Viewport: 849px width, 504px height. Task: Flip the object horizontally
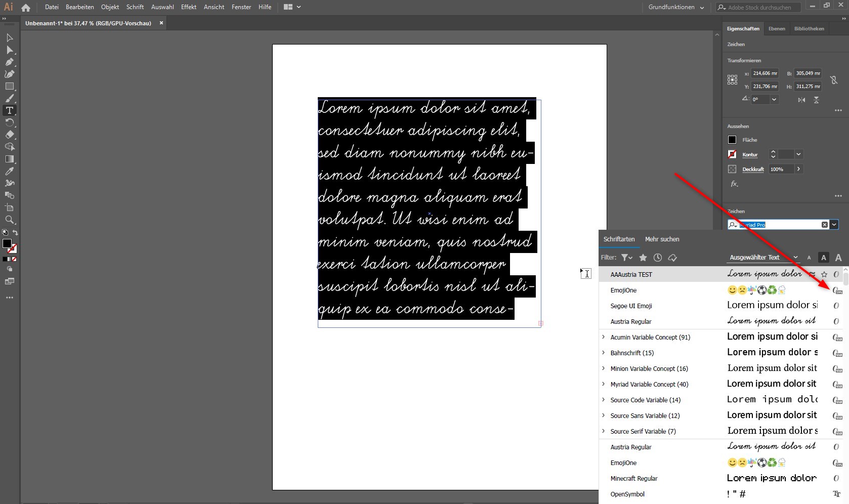pos(801,100)
